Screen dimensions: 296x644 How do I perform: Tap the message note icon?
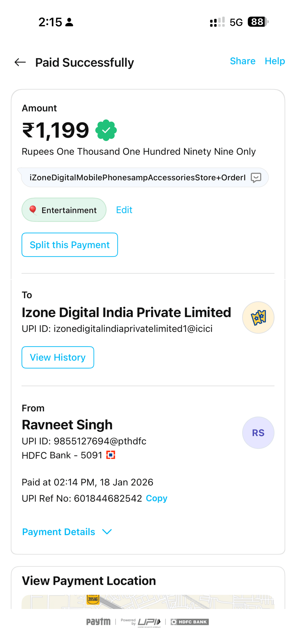[x=256, y=177]
